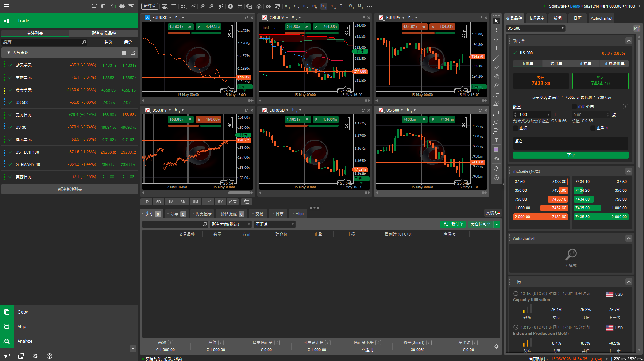The width and height of the screenshot is (644, 361).
Task: Select 止损限价单 order type tab
Action: [614, 63]
